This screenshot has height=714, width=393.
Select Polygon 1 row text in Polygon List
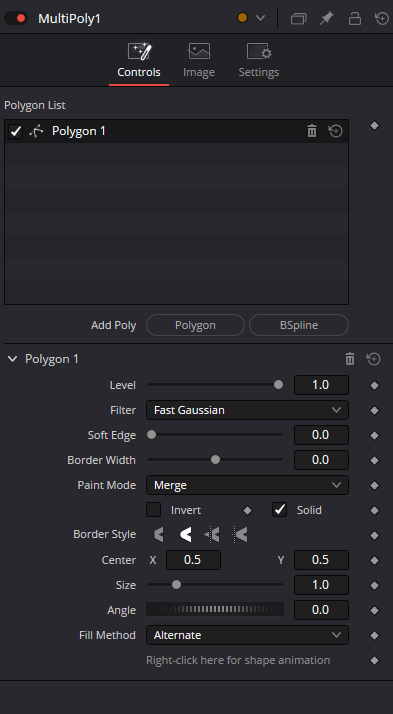79,131
